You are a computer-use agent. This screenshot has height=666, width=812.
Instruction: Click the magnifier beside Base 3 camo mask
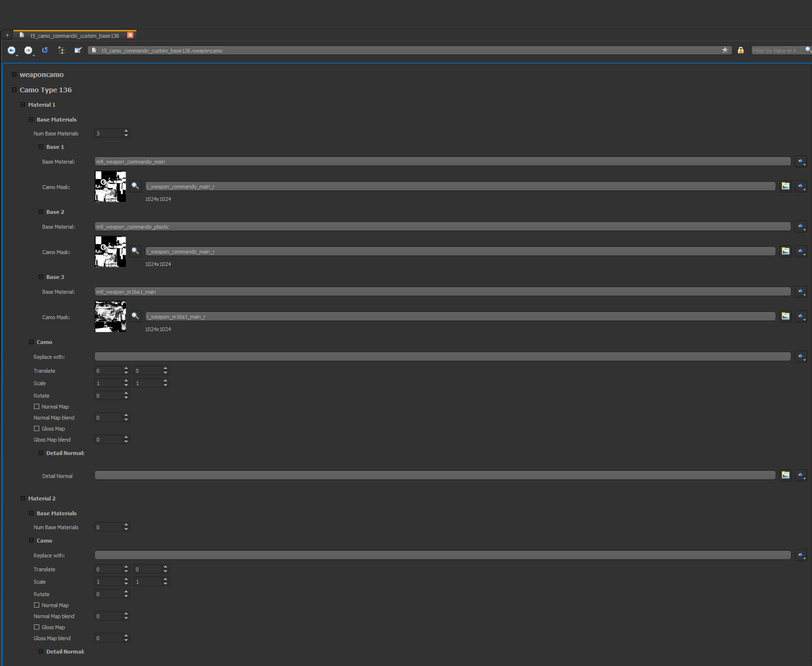pos(135,316)
